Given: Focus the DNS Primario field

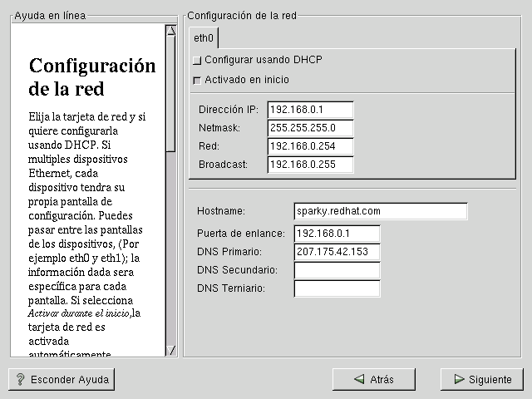Looking at the screenshot, I should [337, 252].
